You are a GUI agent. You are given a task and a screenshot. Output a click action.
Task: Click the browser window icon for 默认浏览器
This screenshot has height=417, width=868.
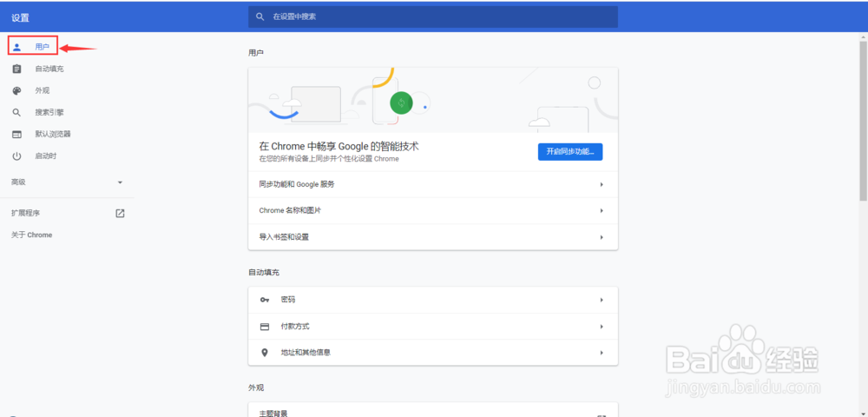point(16,134)
